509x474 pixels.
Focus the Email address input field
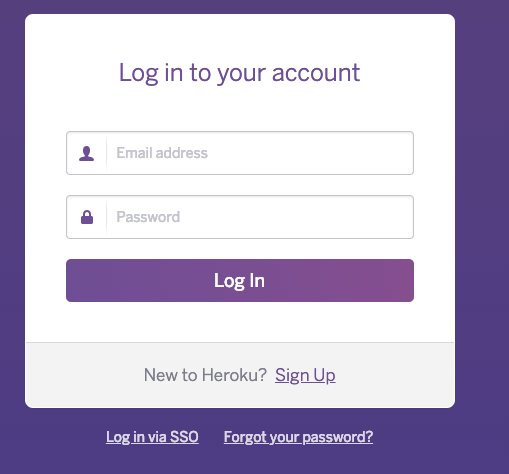tap(240, 153)
